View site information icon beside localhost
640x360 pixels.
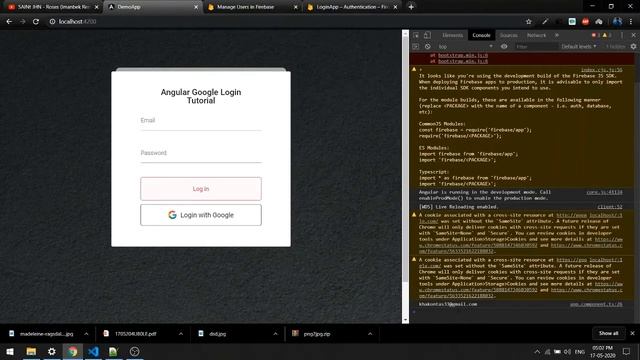pyautogui.click(x=52, y=22)
